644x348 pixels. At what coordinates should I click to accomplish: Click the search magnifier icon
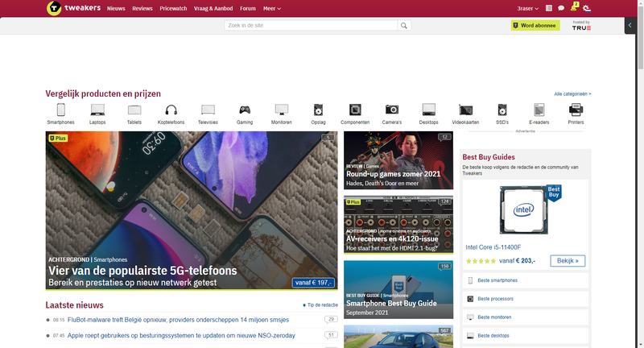coord(404,26)
